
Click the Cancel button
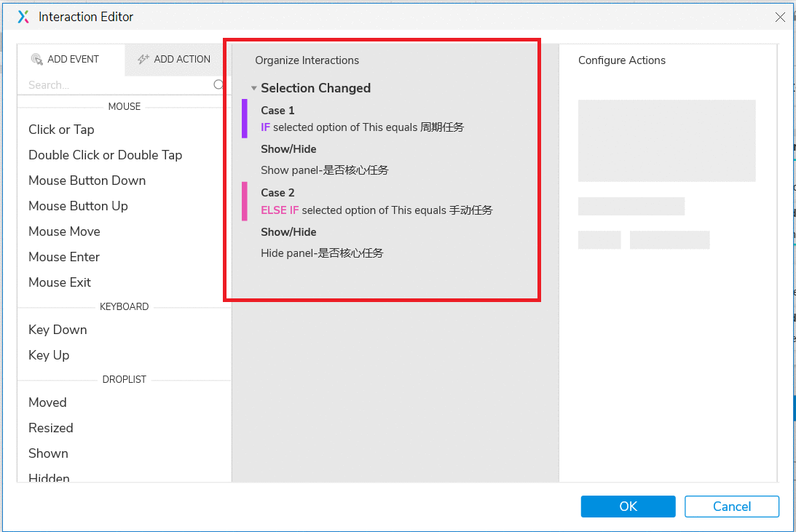[x=731, y=507]
